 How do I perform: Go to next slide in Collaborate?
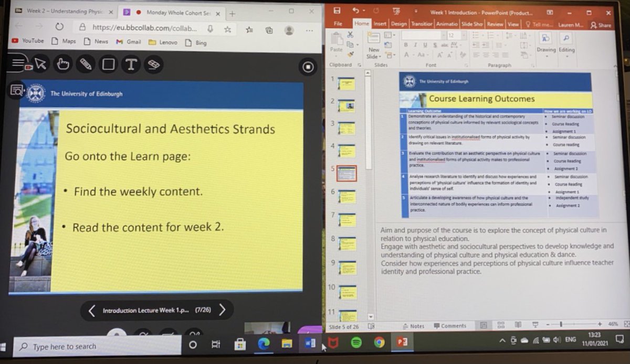(222, 310)
